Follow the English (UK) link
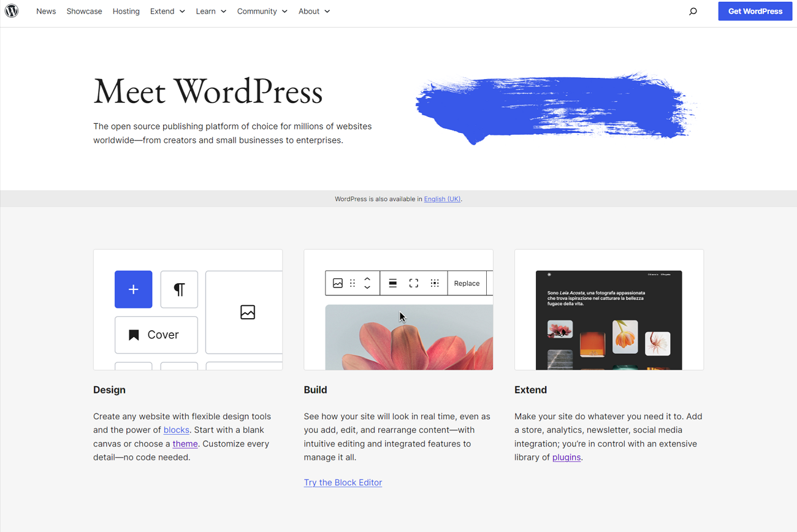The image size is (797, 532). (442, 199)
